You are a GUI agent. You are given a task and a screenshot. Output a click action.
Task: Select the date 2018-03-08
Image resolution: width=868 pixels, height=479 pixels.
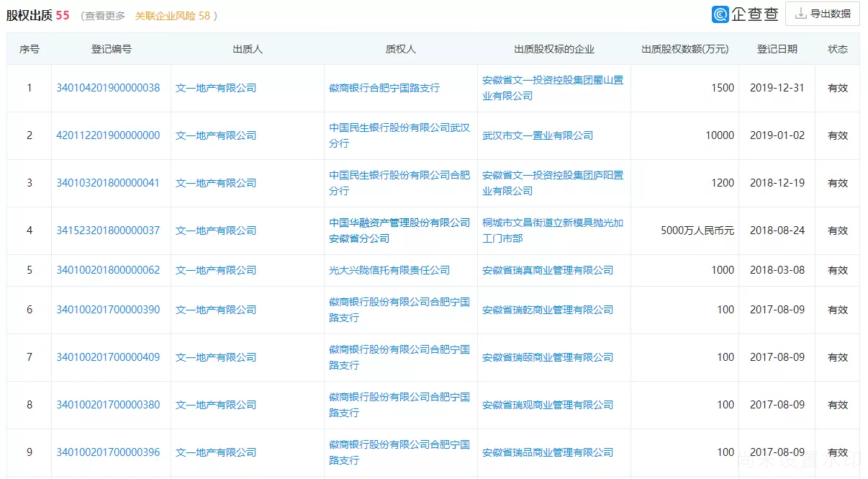(x=777, y=270)
